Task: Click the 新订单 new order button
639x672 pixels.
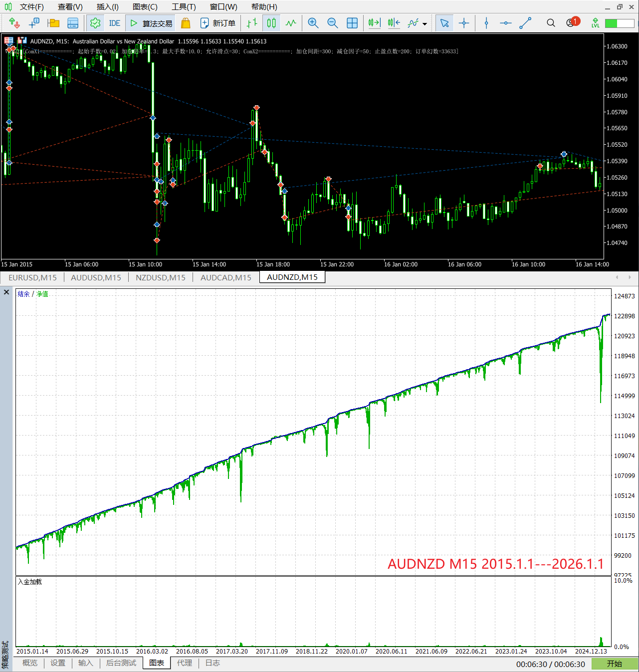Action: click(x=217, y=23)
